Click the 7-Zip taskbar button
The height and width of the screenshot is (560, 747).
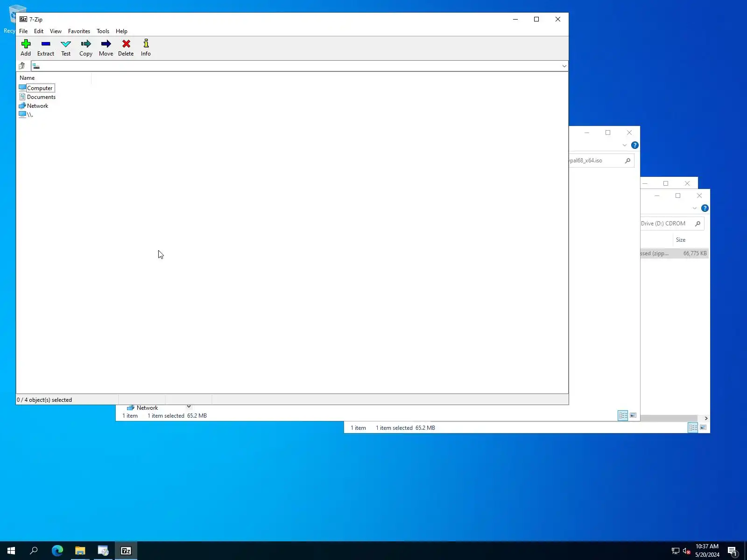[x=126, y=551]
